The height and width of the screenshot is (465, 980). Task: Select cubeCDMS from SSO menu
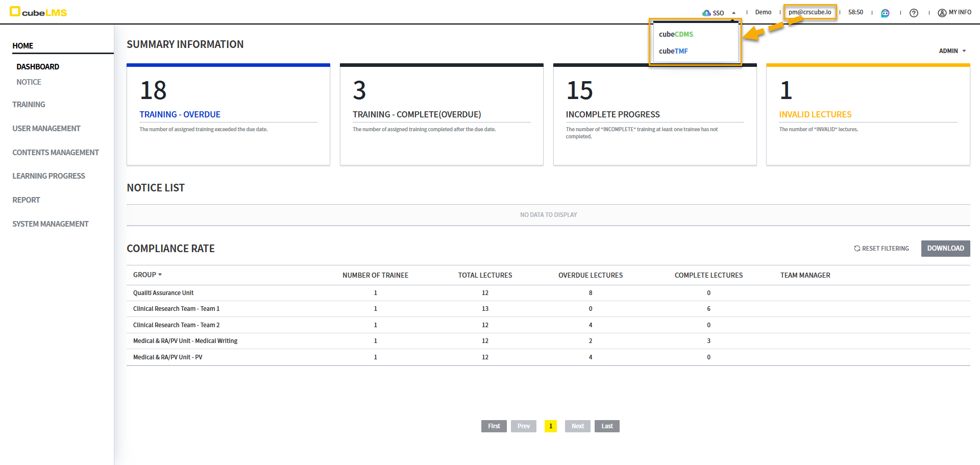(x=676, y=34)
